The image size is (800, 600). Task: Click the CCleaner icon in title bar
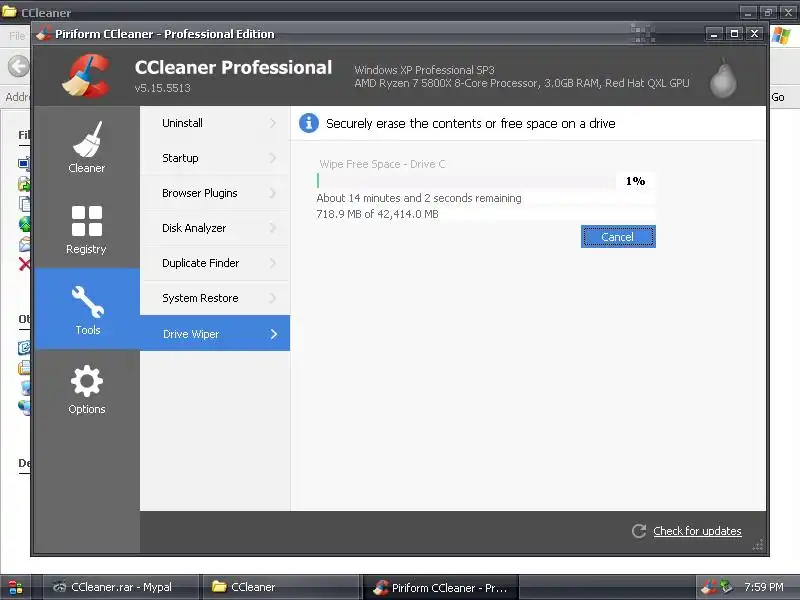pyautogui.click(x=43, y=34)
